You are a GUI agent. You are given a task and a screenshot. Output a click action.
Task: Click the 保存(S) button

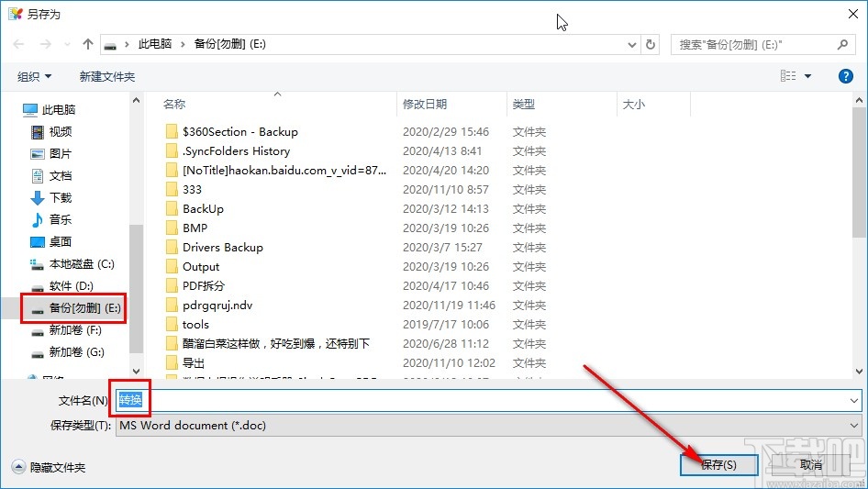tap(718, 465)
